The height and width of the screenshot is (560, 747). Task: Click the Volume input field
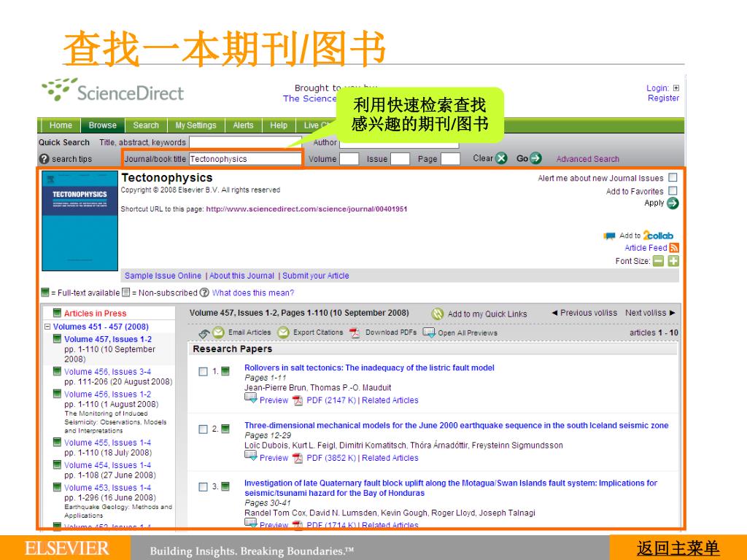(x=349, y=159)
